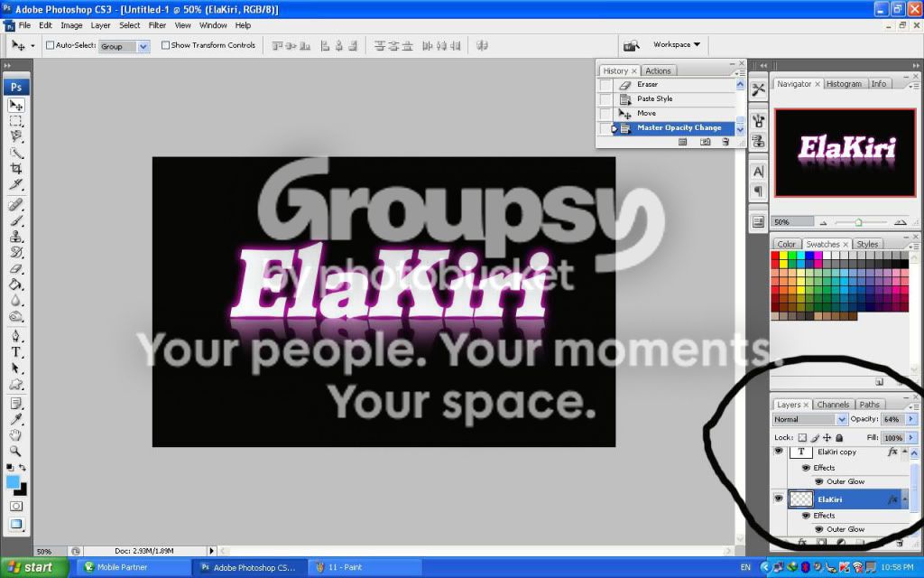Switch to the Channels tab
The height and width of the screenshot is (578, 924).
tap(833, 405)
